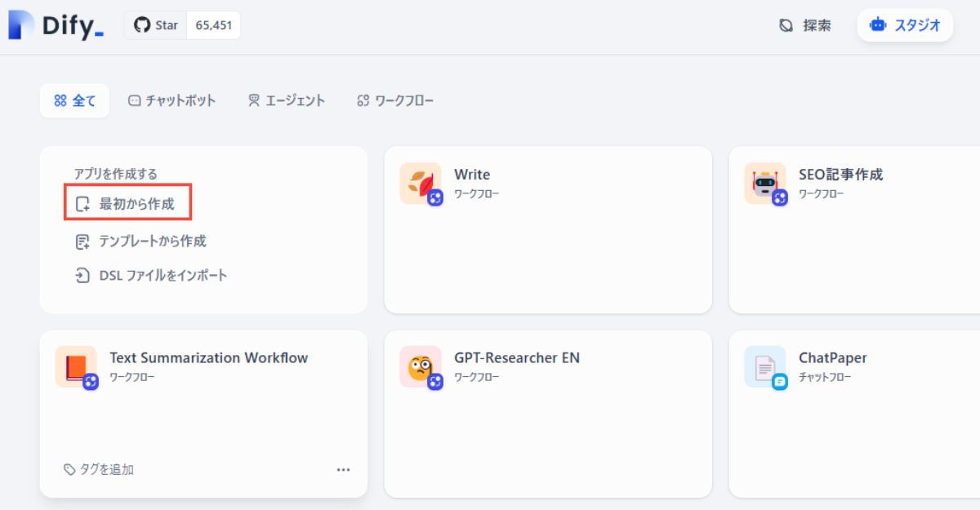The image size is (980, 510).
Task: Open the ワークフロー tab
Action: pyautogui.click(x=395, y=100)
